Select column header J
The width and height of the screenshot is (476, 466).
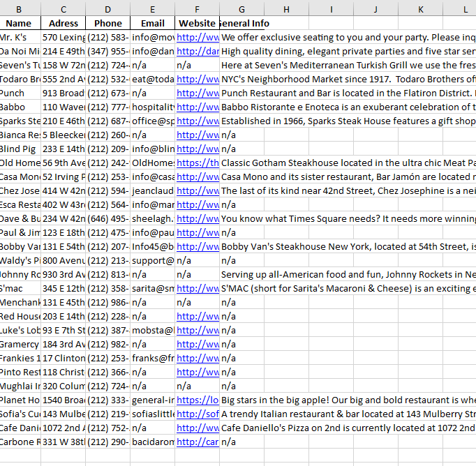(x=375, y=9)
